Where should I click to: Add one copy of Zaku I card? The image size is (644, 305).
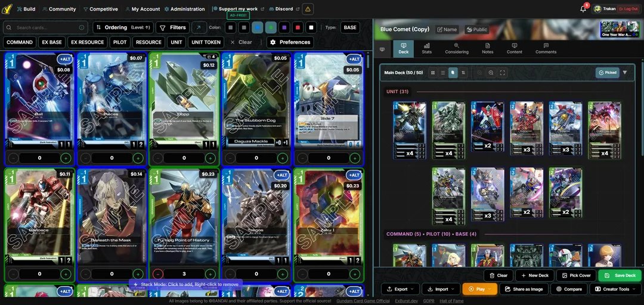355,274
